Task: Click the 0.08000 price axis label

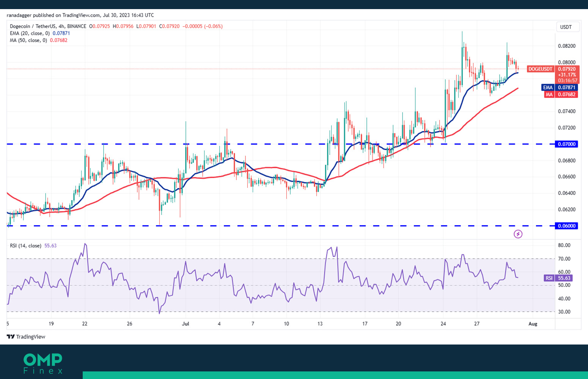Action: 567,63
